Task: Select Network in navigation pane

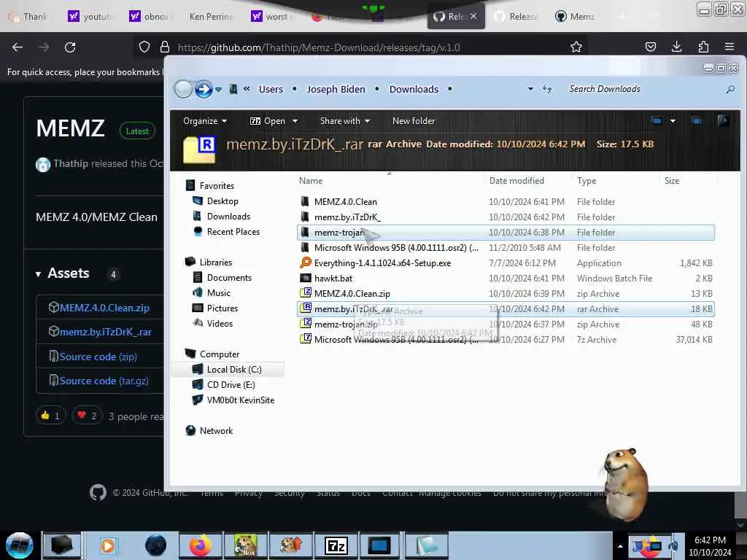Action: [216, 430]
